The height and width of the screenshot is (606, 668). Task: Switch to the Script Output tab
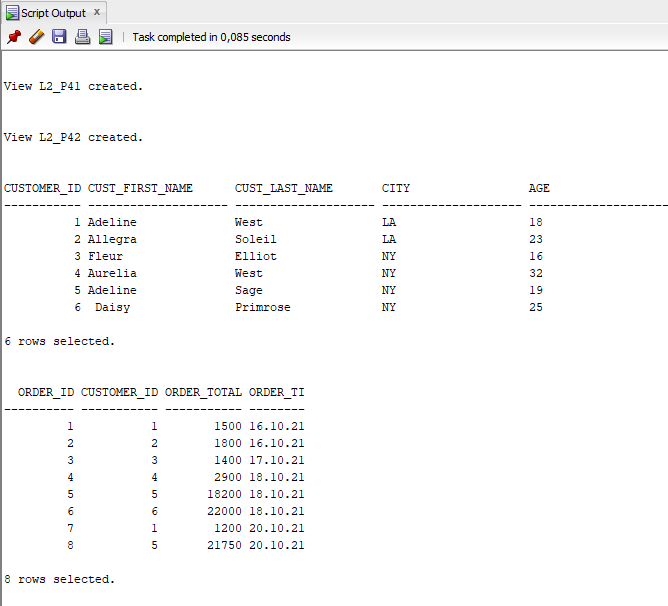(53, 13)
